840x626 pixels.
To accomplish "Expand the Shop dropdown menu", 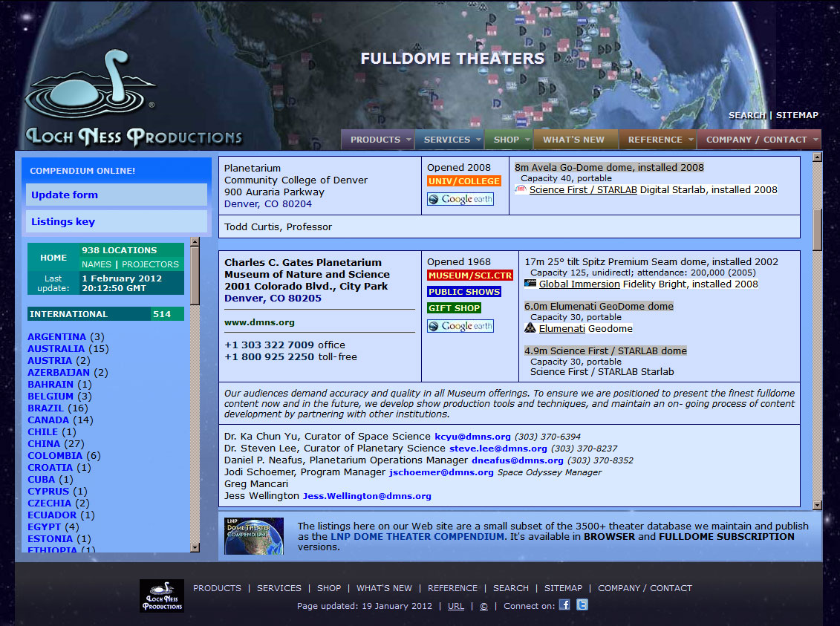I will 509,139.
